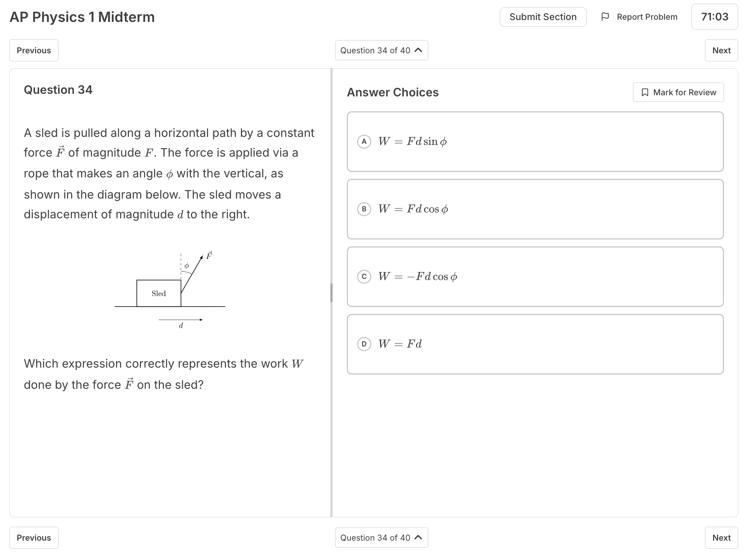Viewport: 755px width, 560px height.
Task: Click the flag icon beside Report Problem
Action: [605, 17]
